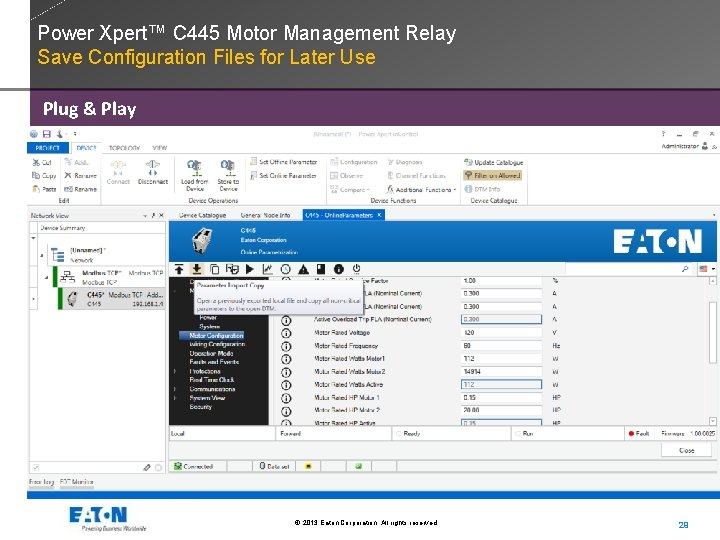Viewport: 720px width, 540px height.
Task: Select Operation Mode in the tree
Action: [x=211, y=354]
